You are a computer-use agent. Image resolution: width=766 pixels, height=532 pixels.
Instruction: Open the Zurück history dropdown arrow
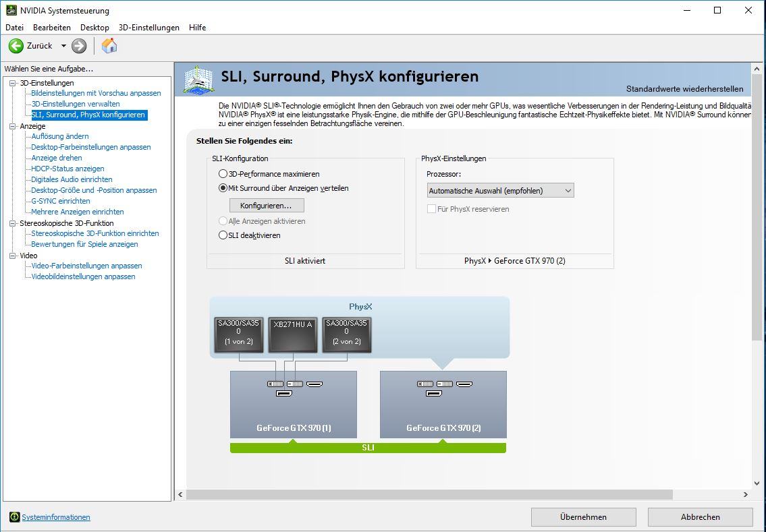click(63, 46)
